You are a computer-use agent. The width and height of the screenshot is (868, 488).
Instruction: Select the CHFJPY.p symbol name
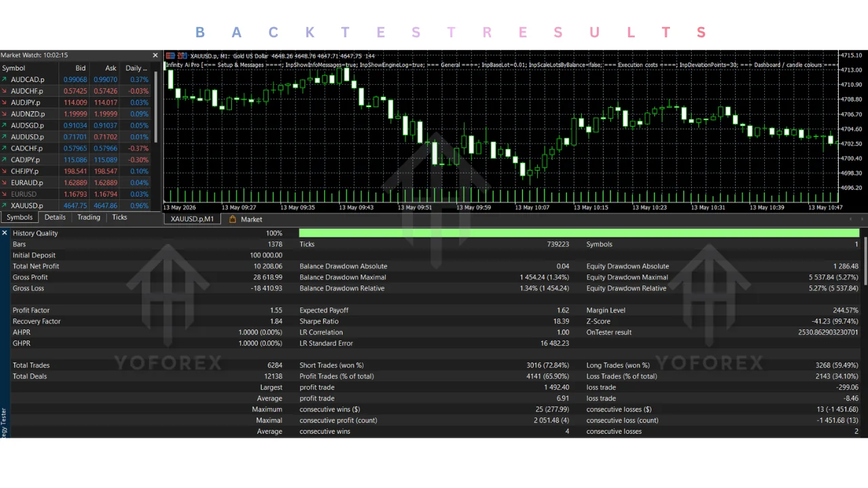point(25,171)
